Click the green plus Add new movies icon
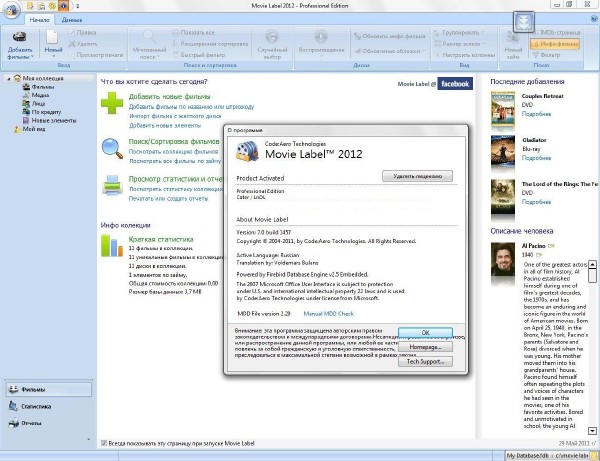The width and height of the screenshot is (600, 461). click(x=112, y=103)
